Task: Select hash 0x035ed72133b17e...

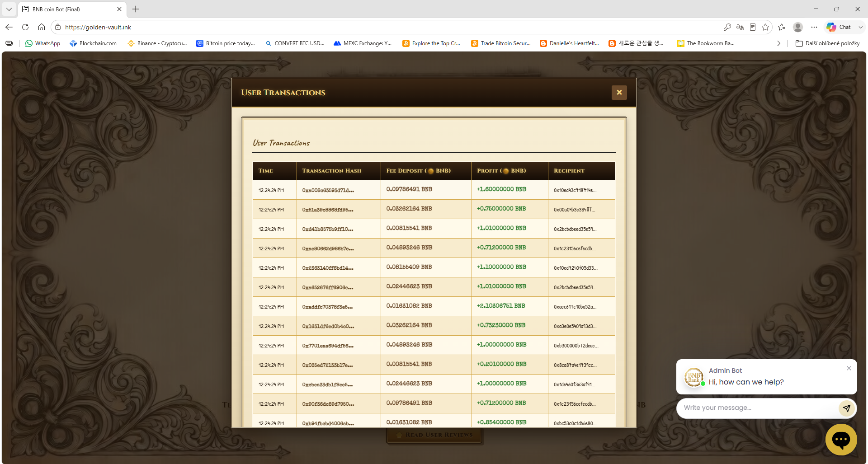Action: pos(327,365)
